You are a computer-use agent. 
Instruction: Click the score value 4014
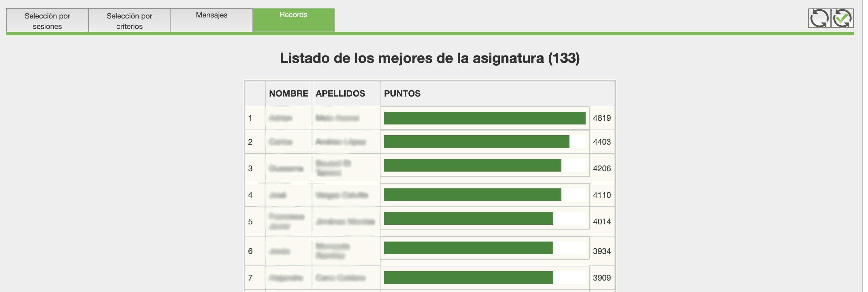coord(602,222)
